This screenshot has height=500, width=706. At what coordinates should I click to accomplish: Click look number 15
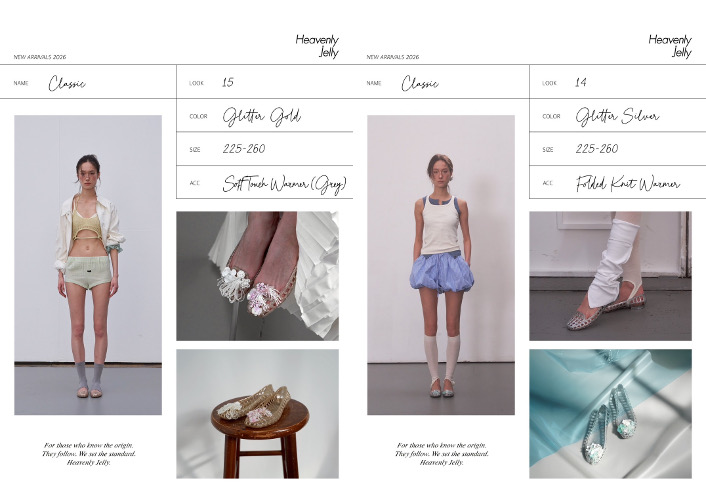228,82
